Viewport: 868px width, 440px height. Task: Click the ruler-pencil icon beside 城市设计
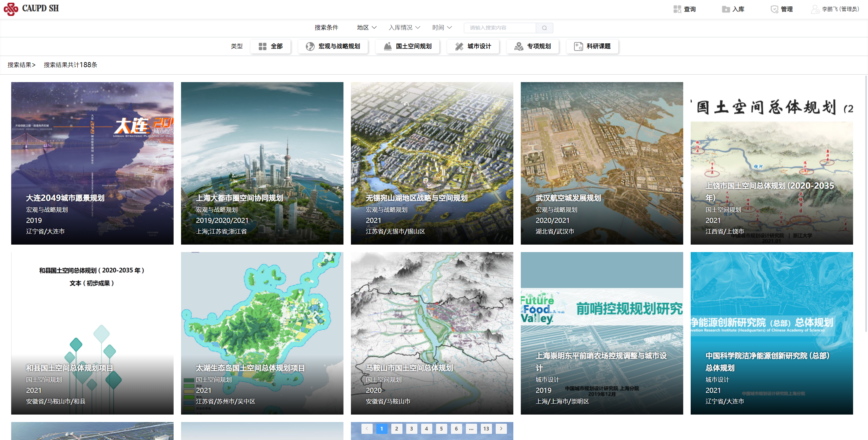[x=459, y=46]
